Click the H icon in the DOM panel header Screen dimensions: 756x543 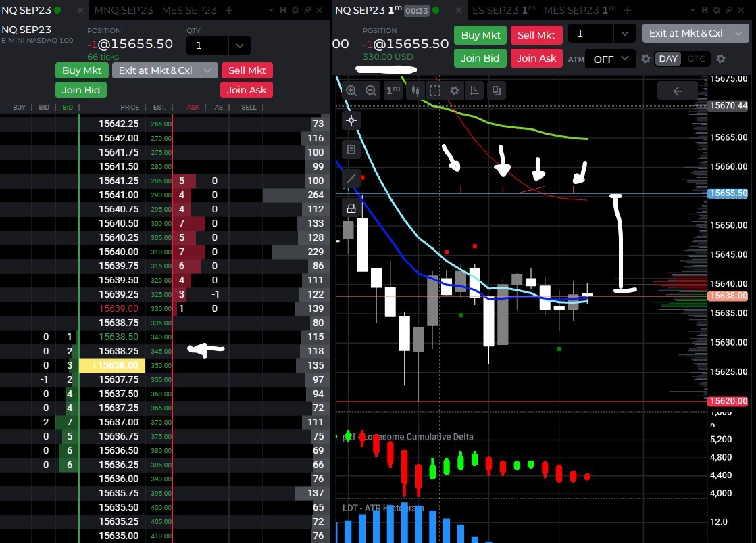coord(283,10)
